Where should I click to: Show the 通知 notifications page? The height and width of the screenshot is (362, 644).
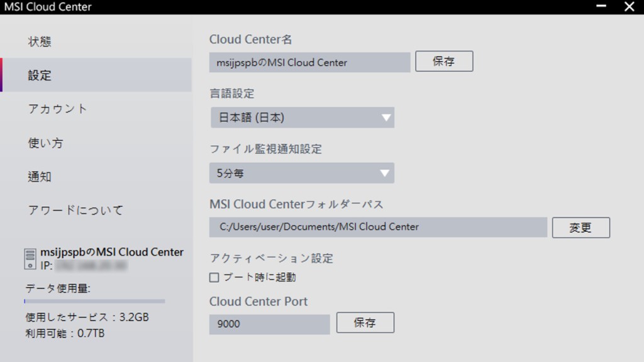coord(40,177)
